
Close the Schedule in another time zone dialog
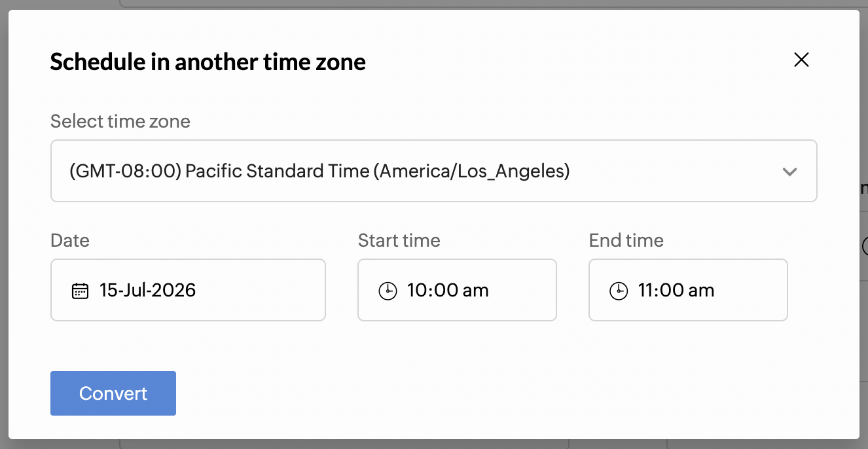pyautogui.click(x=801, y=60)
